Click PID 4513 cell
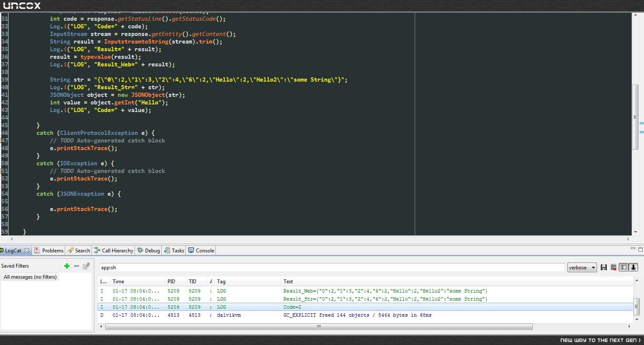 click(173, 315)
